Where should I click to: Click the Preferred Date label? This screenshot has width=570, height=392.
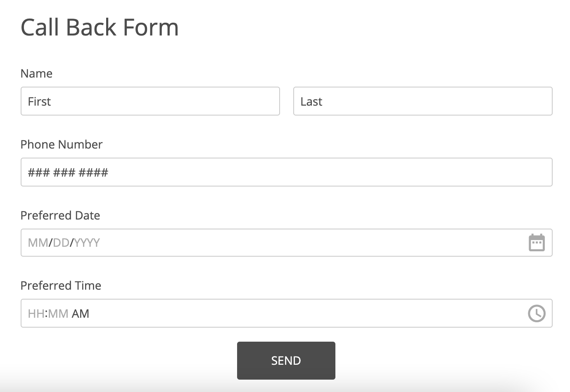point(60,215)
